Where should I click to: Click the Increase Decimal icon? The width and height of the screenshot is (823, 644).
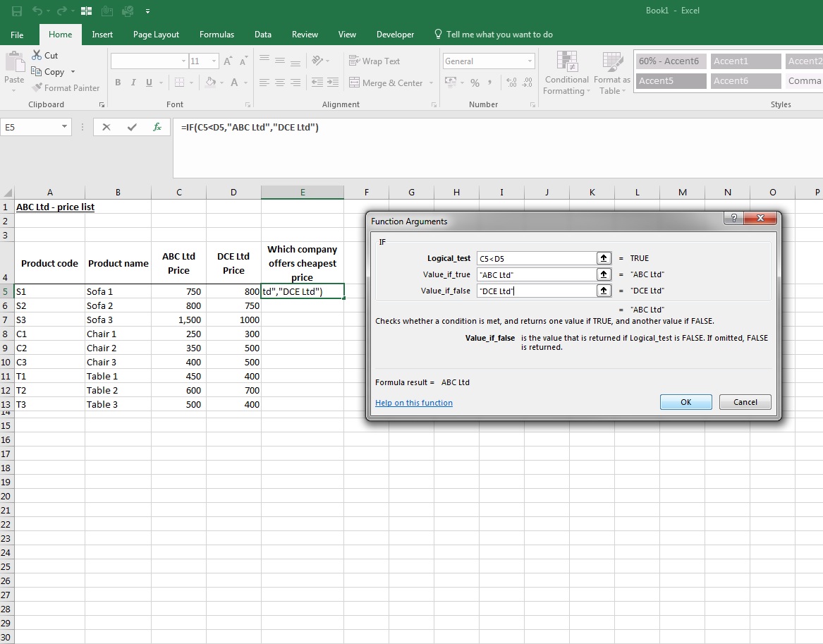pyautogui.click(x=511, y=83)
